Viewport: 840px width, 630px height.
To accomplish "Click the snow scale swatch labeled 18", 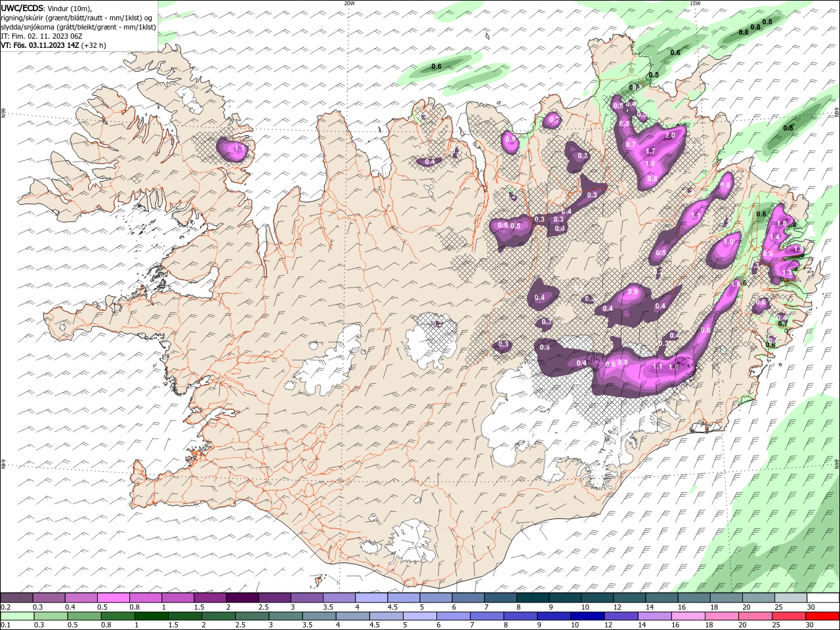I will coord(726,598).
